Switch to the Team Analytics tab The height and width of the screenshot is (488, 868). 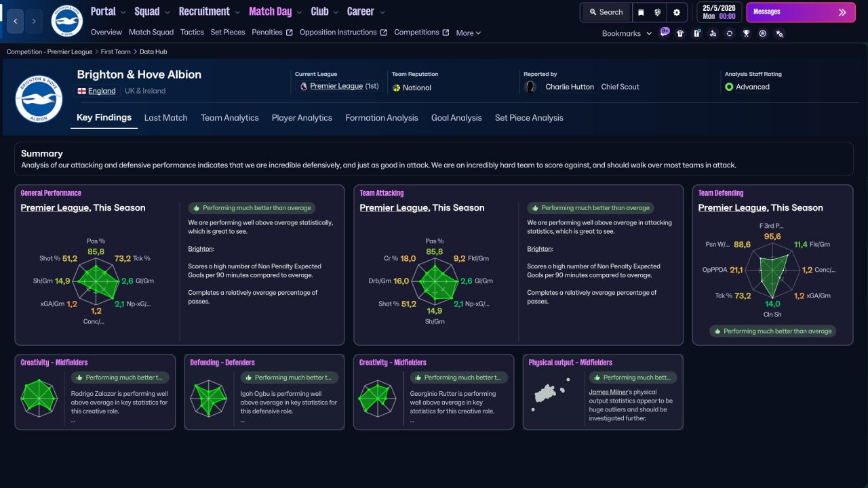(230, 118)
